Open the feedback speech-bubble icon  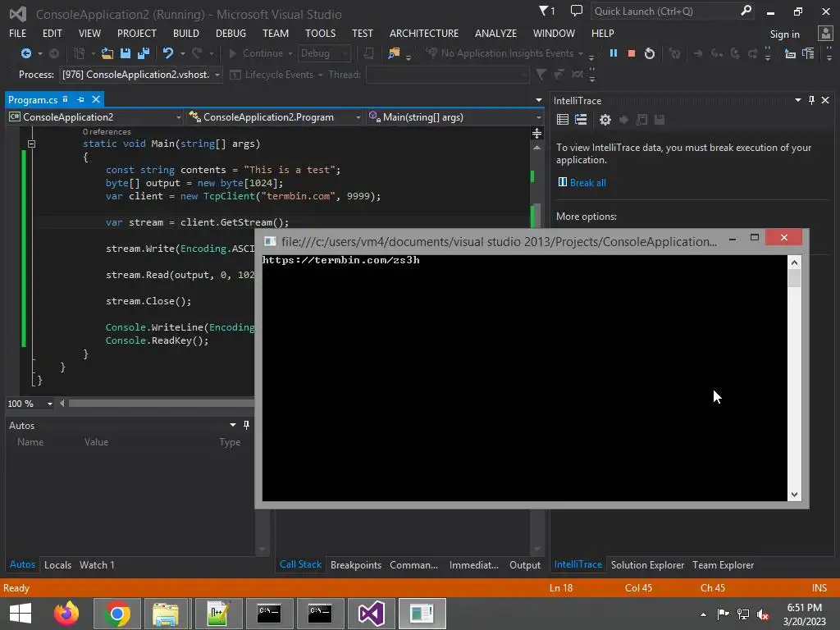(577, 11)
